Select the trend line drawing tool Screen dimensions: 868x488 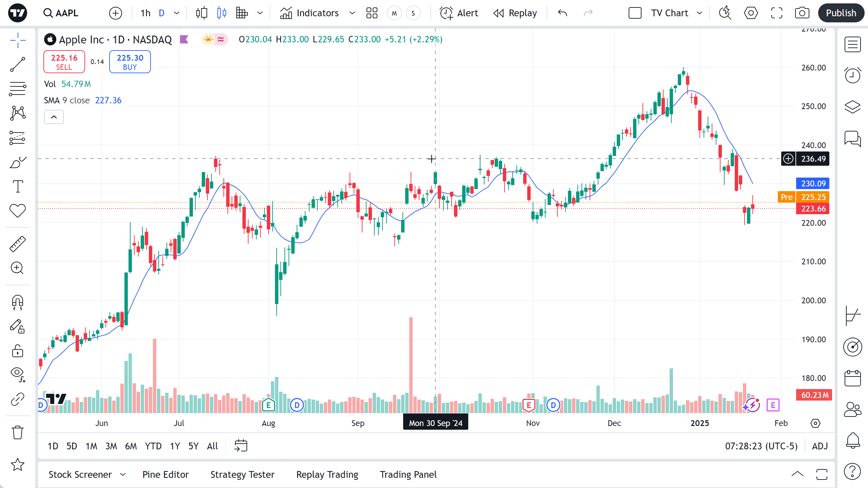tap(18, 64)
